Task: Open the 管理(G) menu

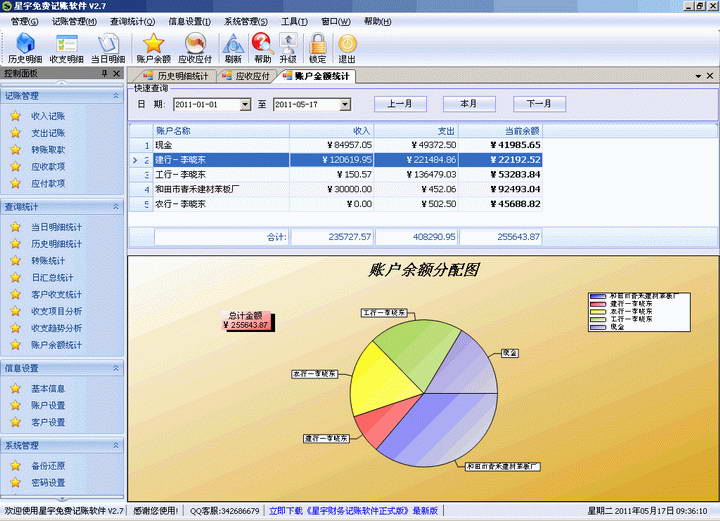Action: click(x=24, y=21)
